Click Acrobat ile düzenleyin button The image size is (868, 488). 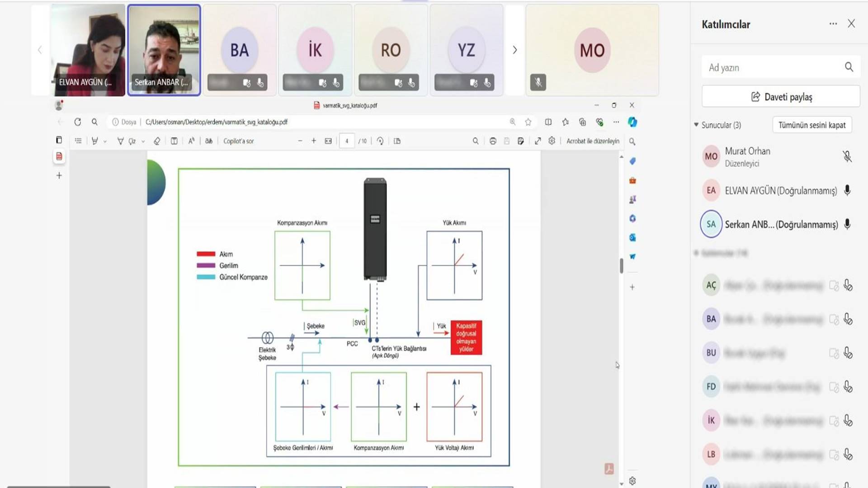(x=593, y=141)
